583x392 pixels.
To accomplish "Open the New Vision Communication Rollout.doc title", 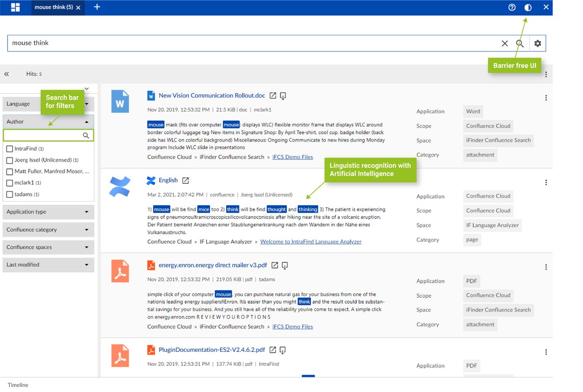I will coord(212,95).
